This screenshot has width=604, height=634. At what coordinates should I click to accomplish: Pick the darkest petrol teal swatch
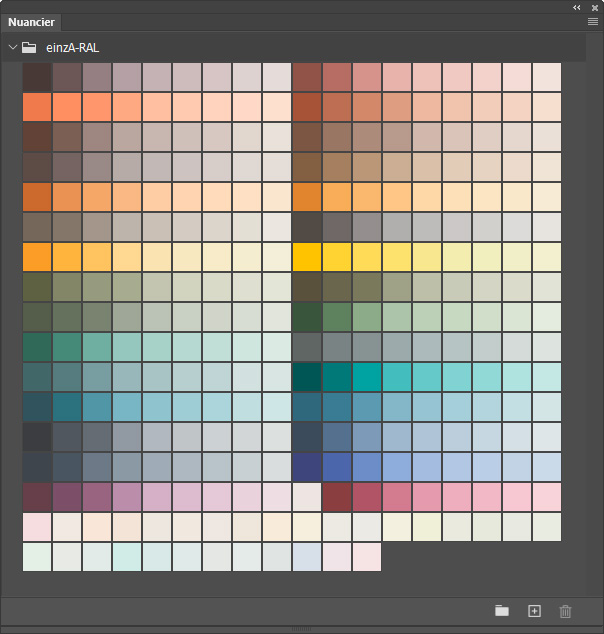click(307, 377)
